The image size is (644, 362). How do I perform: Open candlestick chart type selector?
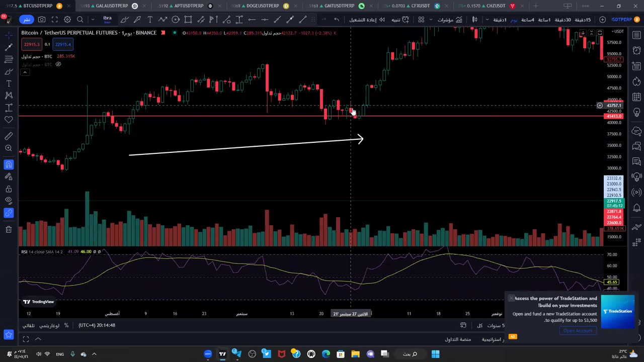click(x=474, y=20)
